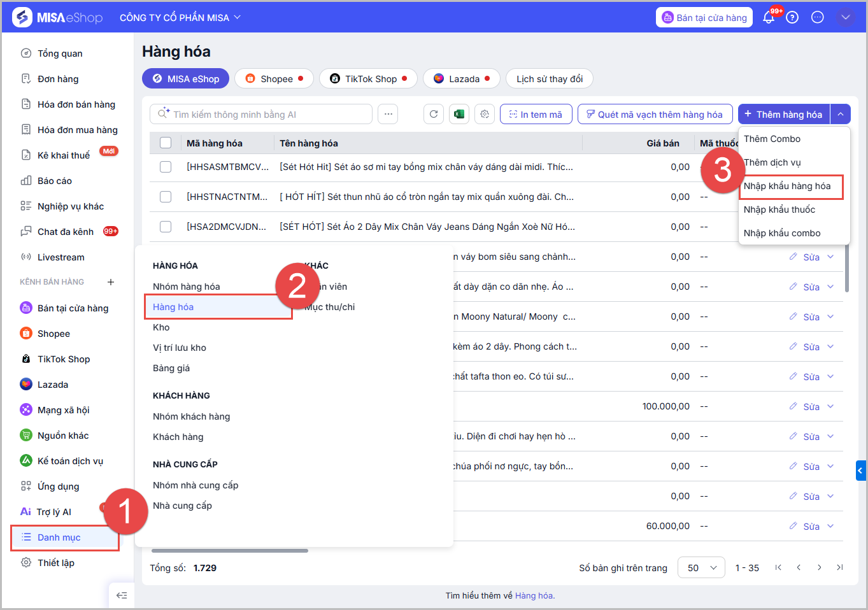Check the row [HHSASMTBMCV...] checkbox

[x=166, y=167]
